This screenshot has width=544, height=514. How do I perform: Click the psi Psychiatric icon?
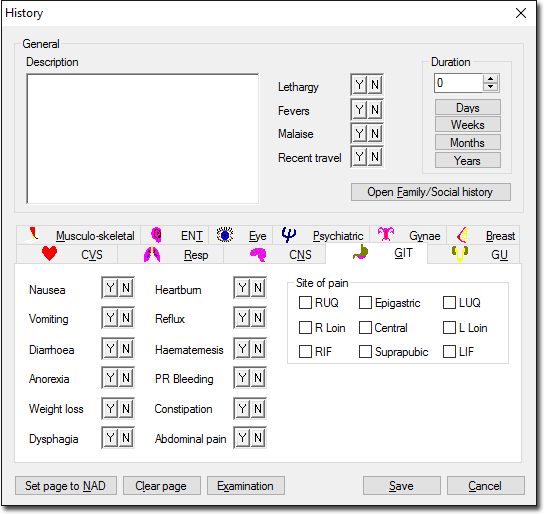289,235
